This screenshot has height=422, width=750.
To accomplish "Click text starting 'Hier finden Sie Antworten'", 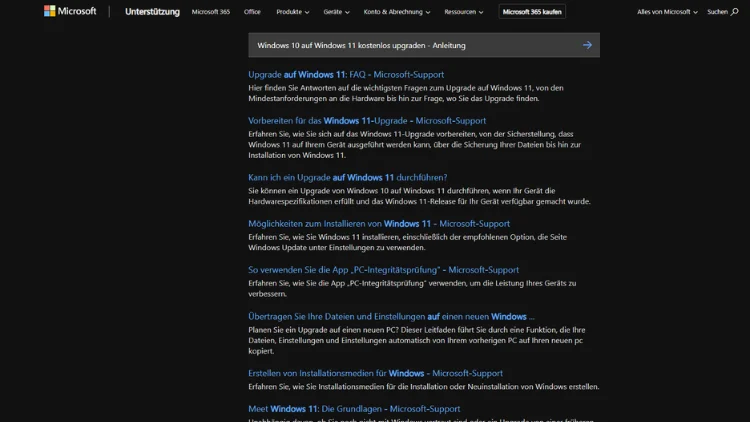I will tap(406, 93).
